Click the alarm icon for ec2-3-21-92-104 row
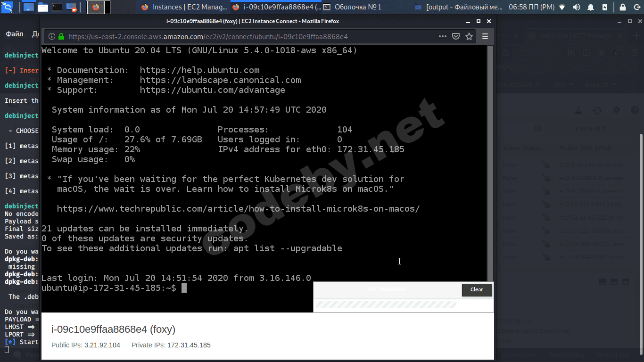The height and width of the screenshot is (362, 644). pos(545,178)
